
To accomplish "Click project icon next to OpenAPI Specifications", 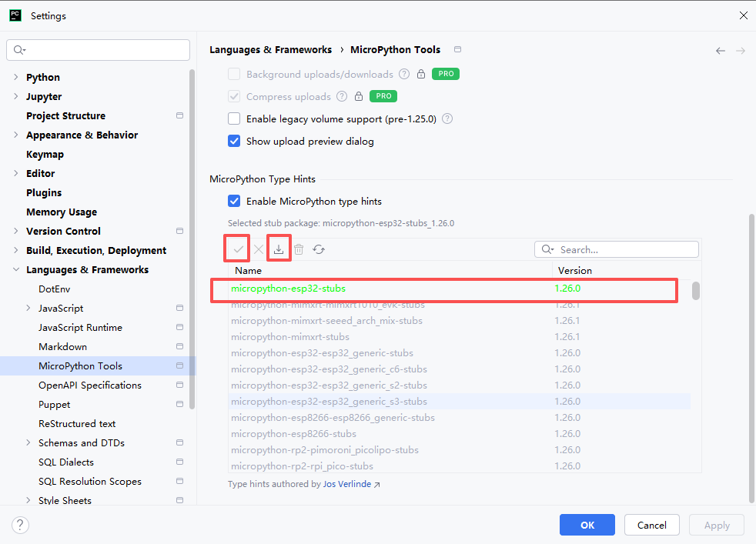I will click(x=180, y=385).
